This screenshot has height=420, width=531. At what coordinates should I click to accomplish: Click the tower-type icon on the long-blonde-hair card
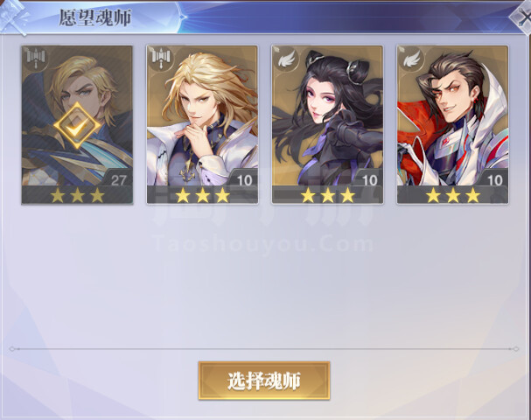pos(161,59)
